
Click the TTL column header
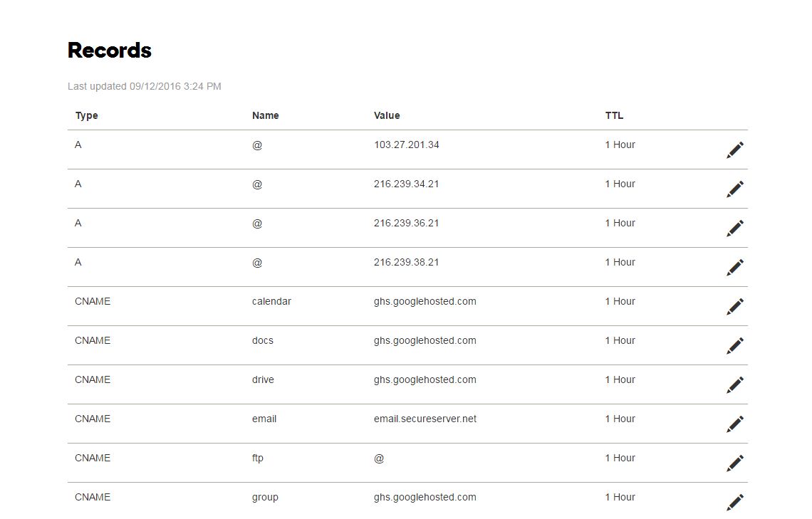tap(614, 115)
